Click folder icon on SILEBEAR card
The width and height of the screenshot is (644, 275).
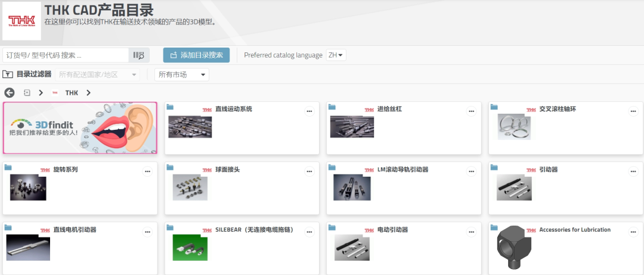tap(170, 227)
